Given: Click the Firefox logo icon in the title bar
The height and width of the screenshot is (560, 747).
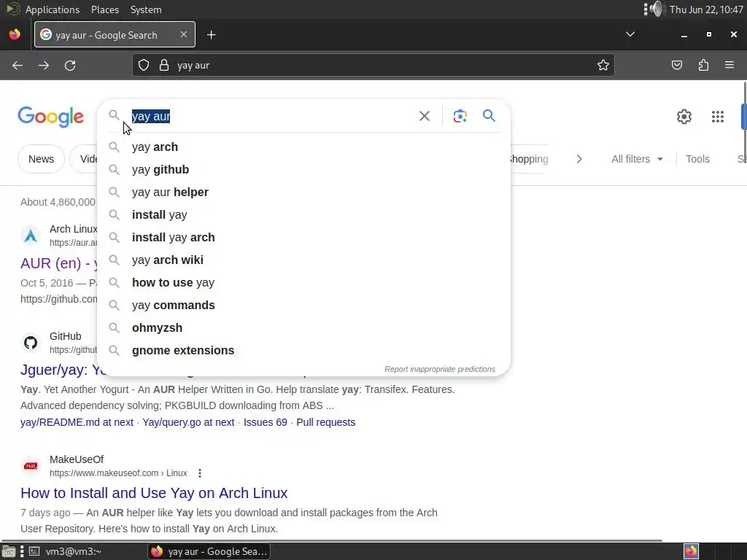Looking at the screenshot, I should pyautogui.click(x=15, y=34).
